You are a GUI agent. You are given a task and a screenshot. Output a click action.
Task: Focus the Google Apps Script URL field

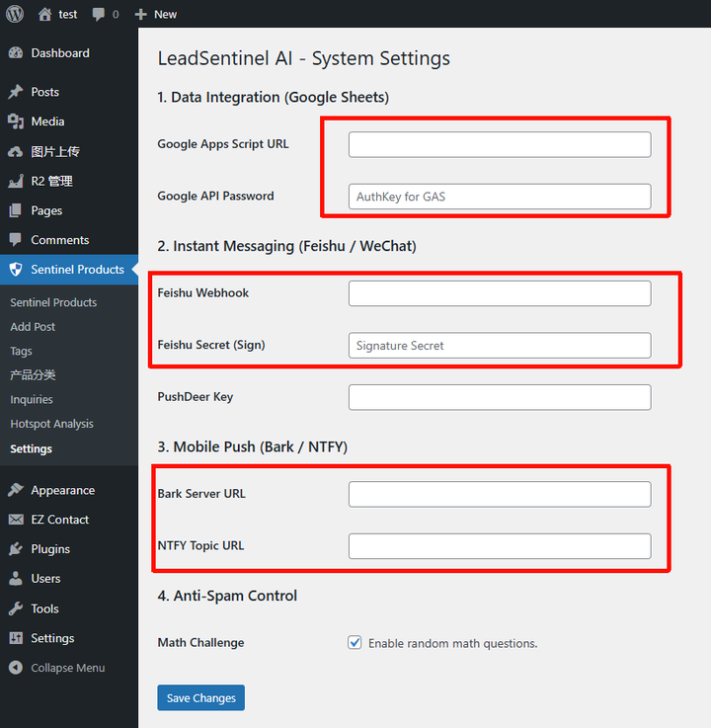(x=500, y=144)
